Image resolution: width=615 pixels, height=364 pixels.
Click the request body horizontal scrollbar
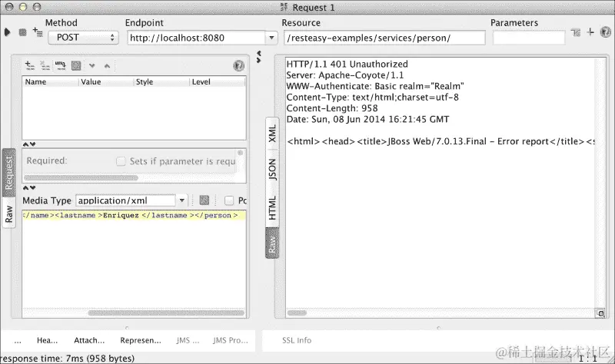(166, 313)
